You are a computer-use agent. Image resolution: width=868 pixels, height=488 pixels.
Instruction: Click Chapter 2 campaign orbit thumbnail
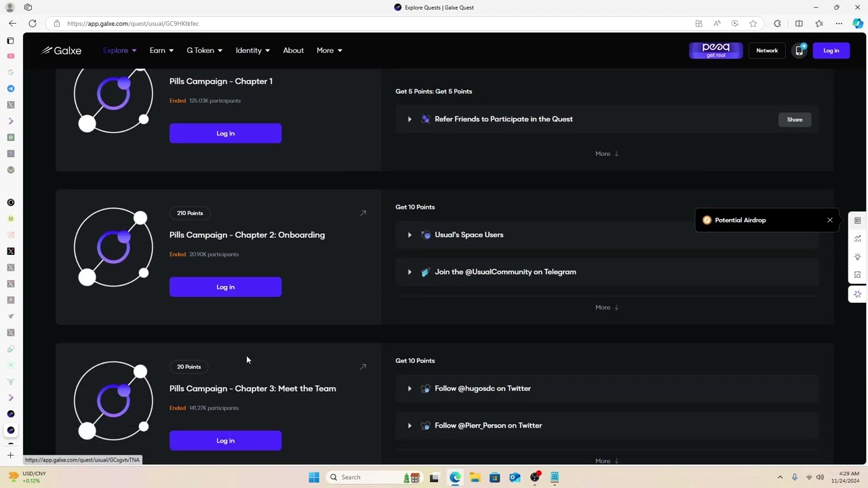pyautogui.click(x=113, y=247)
